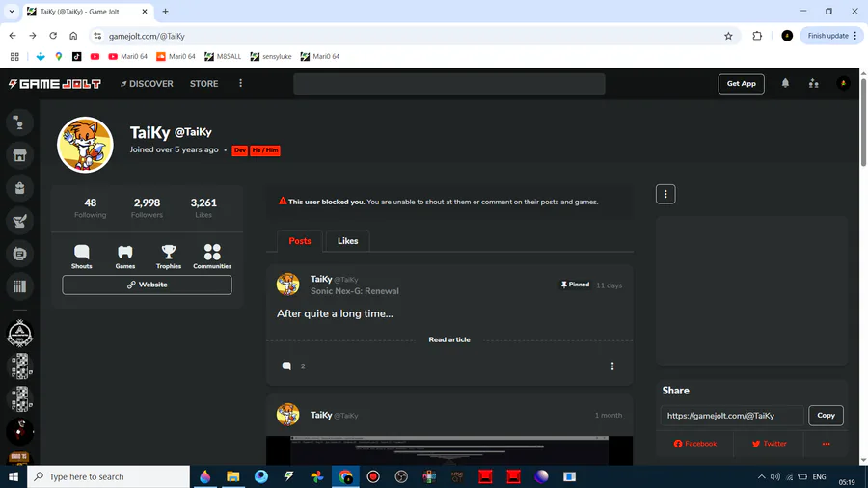Reload the page

coord(53,36)
